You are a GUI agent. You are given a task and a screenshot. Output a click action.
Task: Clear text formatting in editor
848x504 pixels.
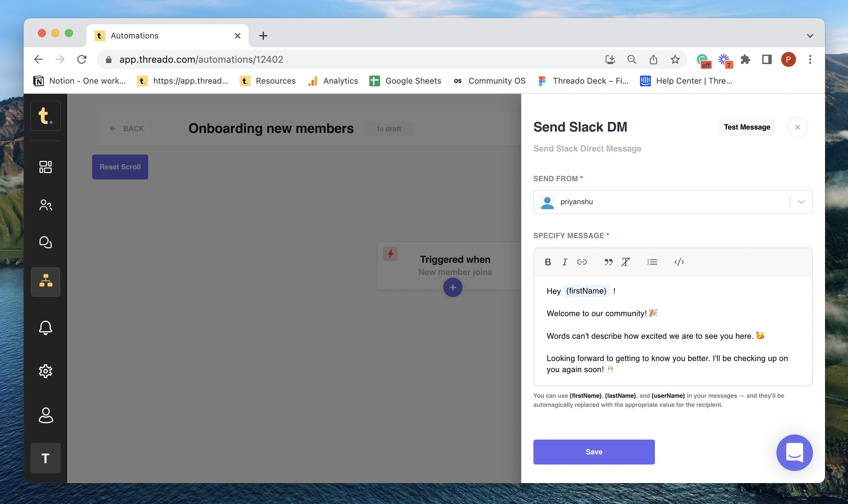point(626,262)
